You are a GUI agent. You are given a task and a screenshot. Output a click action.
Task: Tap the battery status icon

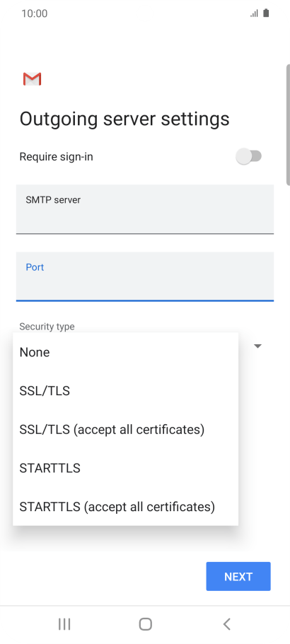pos(266,13)
